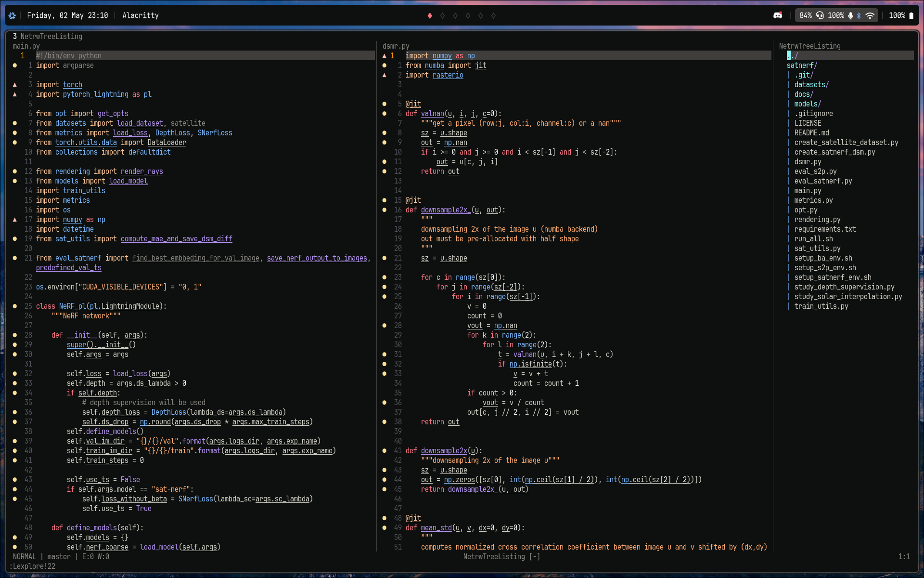Image resolution: width=924 pixels, height=578 pixels.
Task: Click the 84% headset volume level
Action: click(x=806, y=15)
